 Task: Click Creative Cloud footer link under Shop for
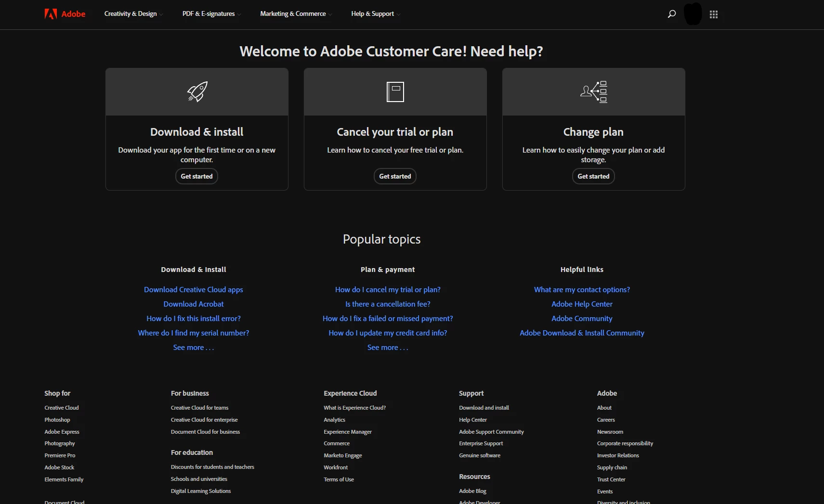pos(62,408)
